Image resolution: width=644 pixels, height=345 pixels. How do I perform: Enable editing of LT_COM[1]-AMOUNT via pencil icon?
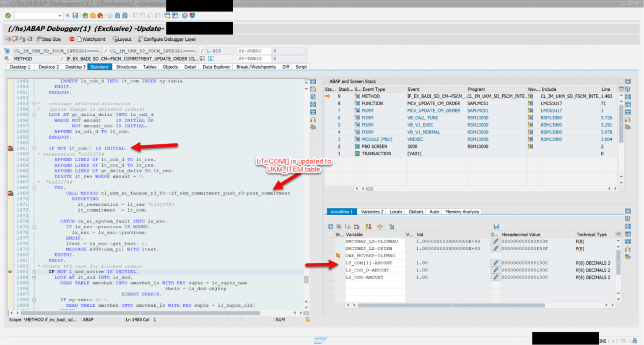(x=495, y=263)
